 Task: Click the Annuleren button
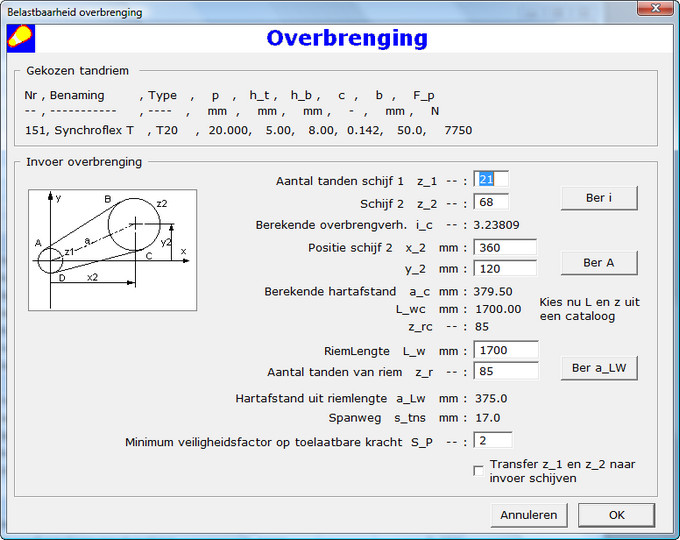pyautogui.click(x=529, y=515)
